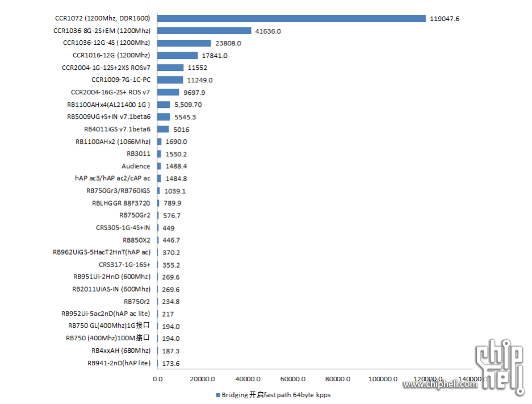Screen dimensions: 532x404
Task: Click the CCR2004-1G-12S+2XS ROSv7 label
Action: [106, 68]
